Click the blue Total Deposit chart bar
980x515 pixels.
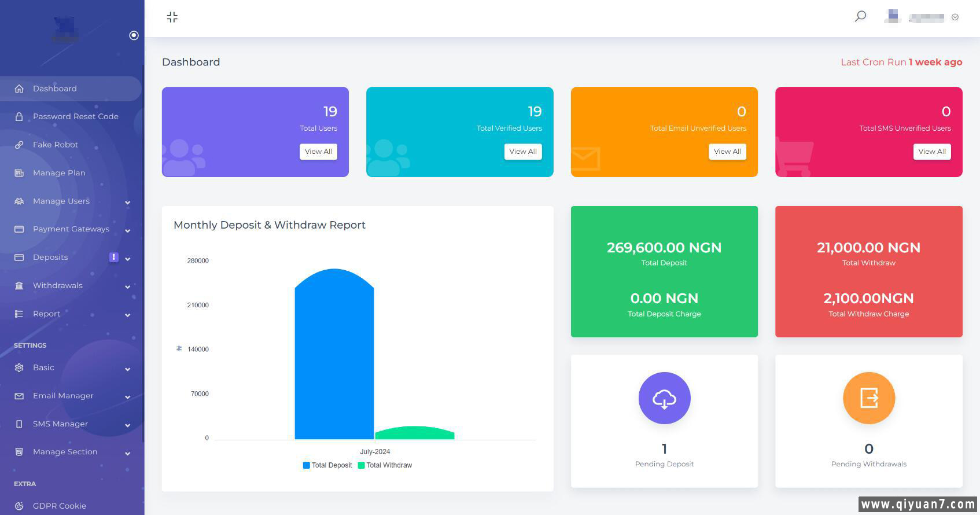[334, 359]
